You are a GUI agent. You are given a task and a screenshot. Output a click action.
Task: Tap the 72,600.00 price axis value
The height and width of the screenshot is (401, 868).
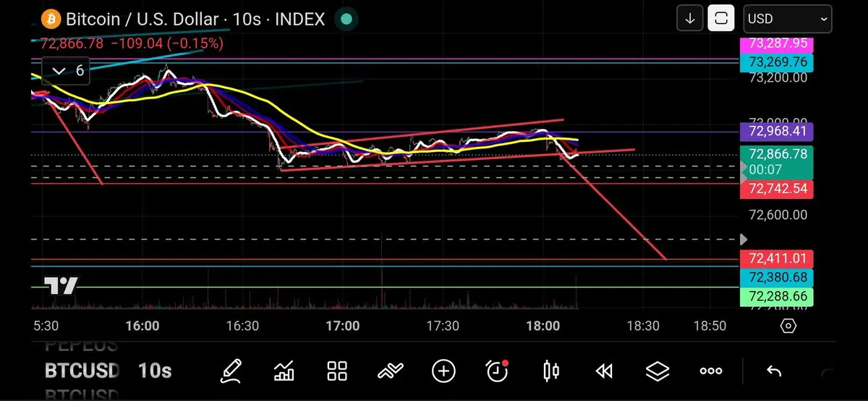click(x=778, y=215)
